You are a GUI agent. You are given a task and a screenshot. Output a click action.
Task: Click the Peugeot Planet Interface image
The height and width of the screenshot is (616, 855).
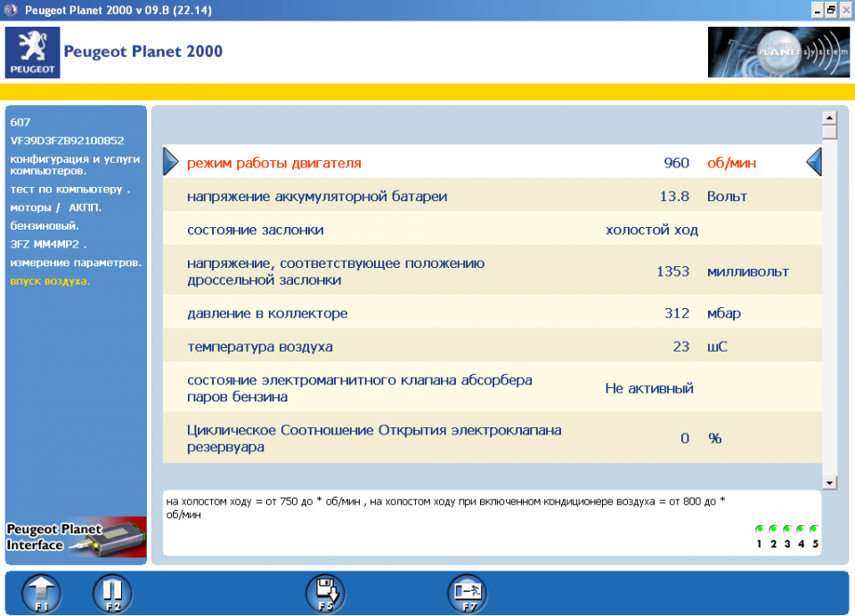coord(76,537)
